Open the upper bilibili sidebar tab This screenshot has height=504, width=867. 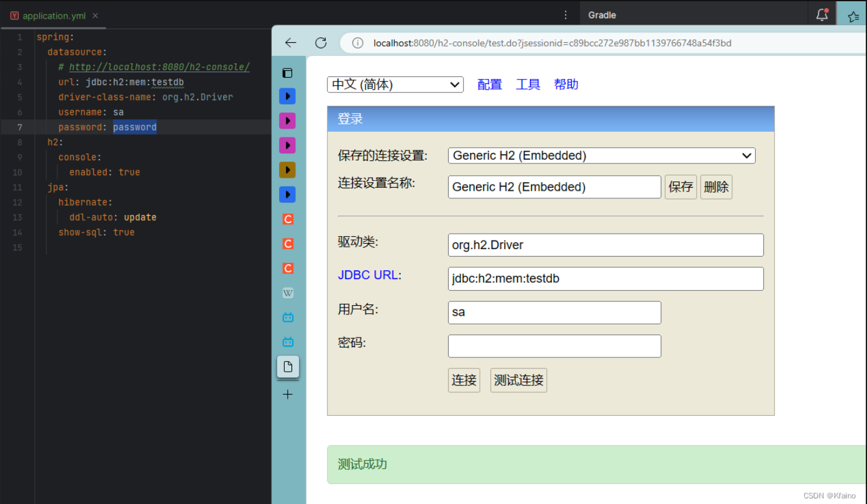(287, 318)
